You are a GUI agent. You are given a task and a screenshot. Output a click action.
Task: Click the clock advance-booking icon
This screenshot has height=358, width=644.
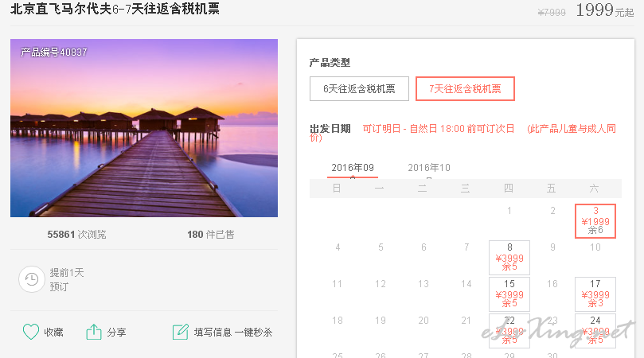[32, 279]
